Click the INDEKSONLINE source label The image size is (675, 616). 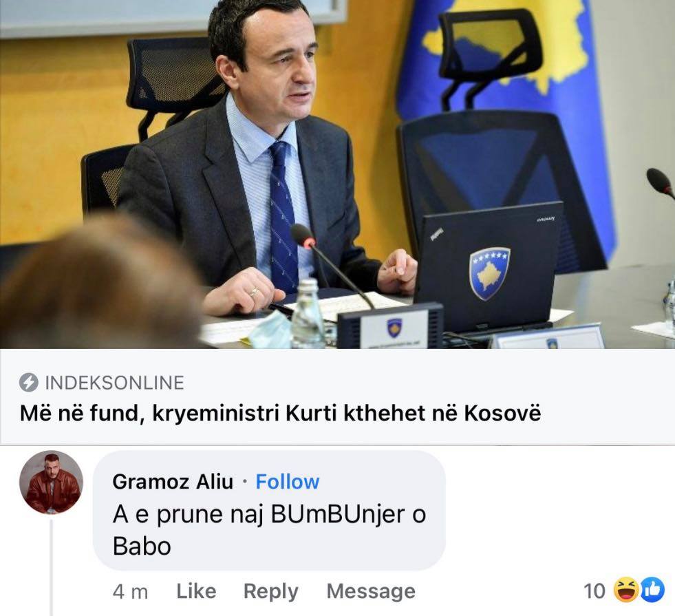click(114, 383)
